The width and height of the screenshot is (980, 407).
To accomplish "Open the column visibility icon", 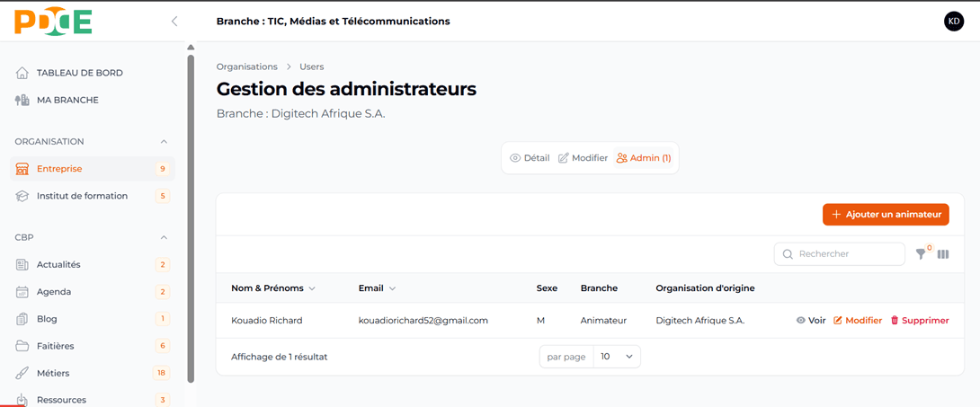I will point(943,254).
